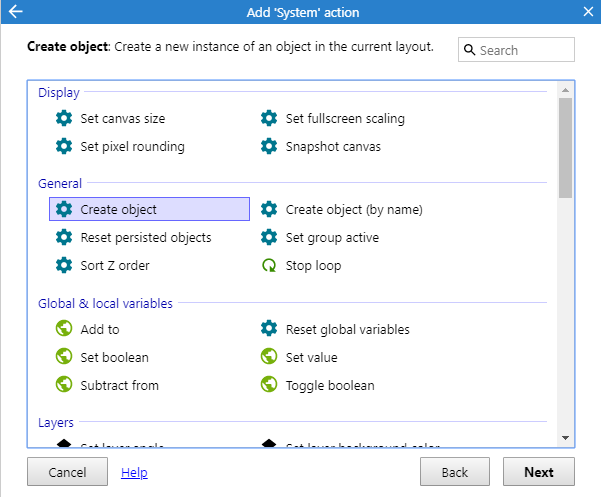Go to the previous step with Back
The height and width of the screenshot is (497, 601).
coord(455,472)
